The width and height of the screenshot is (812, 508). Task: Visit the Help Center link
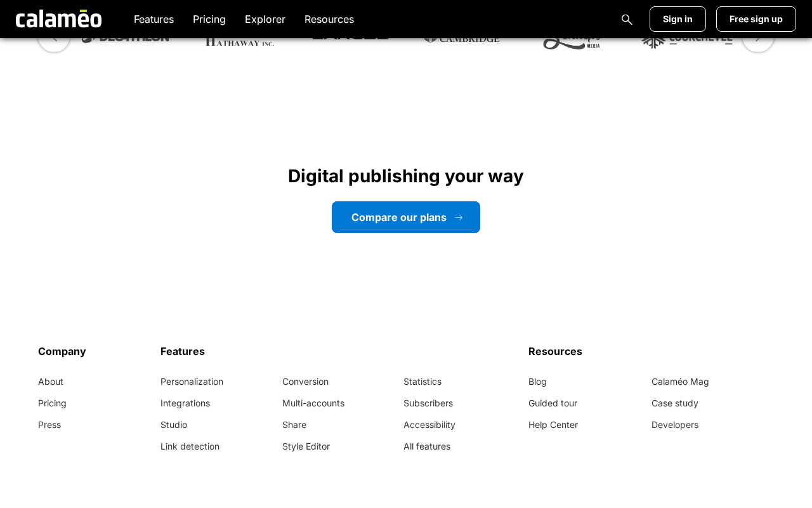point(553,425)
